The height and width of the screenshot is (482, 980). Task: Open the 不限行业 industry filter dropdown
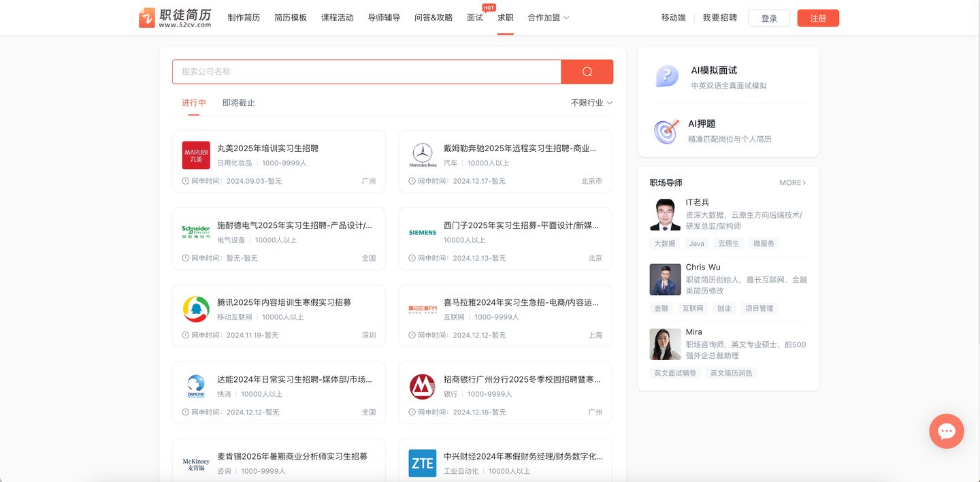click(591, 103)
